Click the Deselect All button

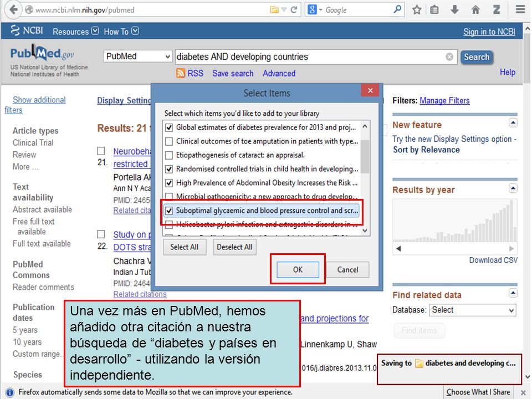pos(234,247)
